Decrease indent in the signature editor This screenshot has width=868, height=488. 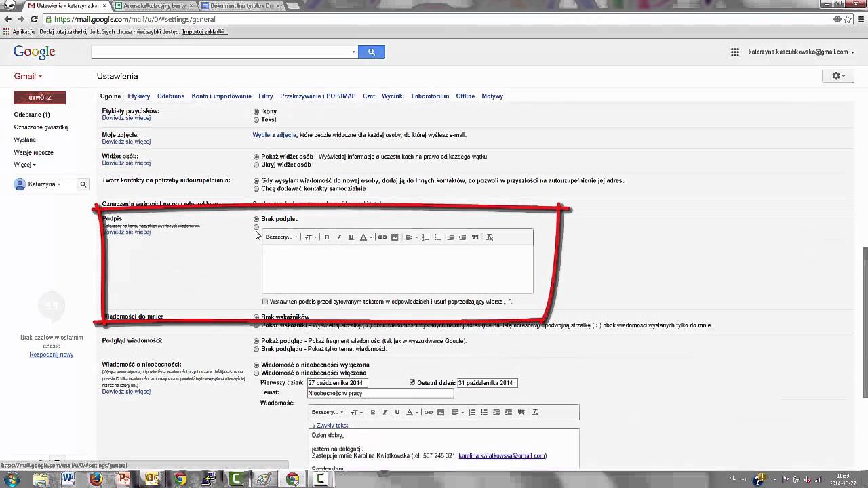[450, 237]
